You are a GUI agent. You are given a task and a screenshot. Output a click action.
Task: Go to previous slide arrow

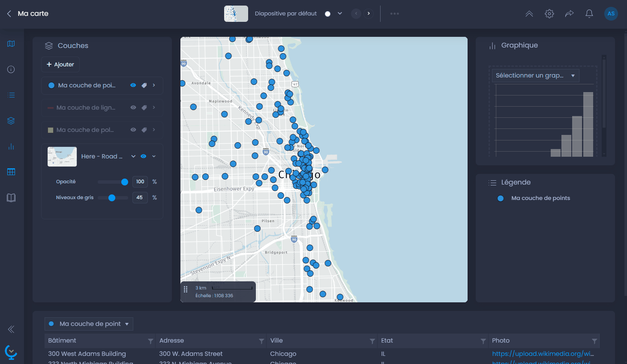[x=356, y=14]
